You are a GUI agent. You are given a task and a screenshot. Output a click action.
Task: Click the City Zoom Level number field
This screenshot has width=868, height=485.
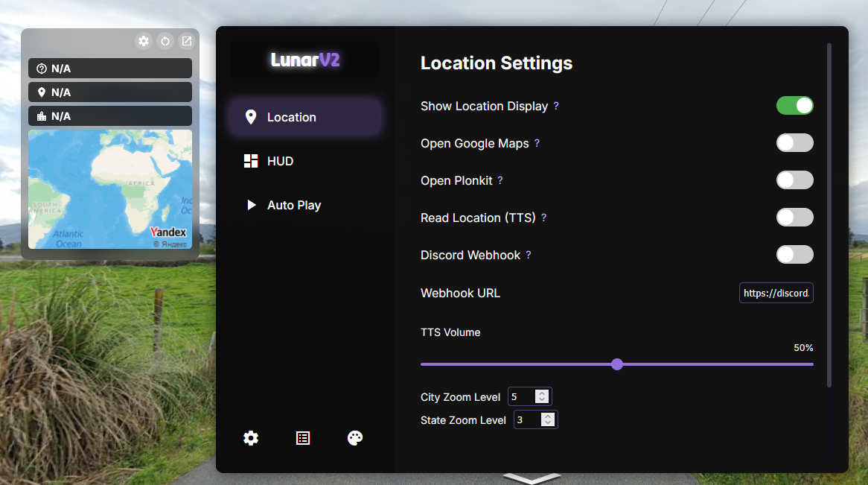coord(529,396)
